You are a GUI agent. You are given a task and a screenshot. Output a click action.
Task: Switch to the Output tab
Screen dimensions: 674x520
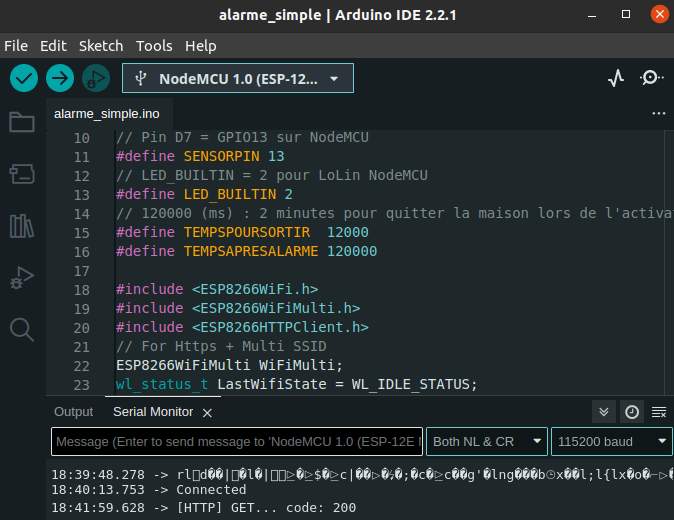(x=74, y=412)
